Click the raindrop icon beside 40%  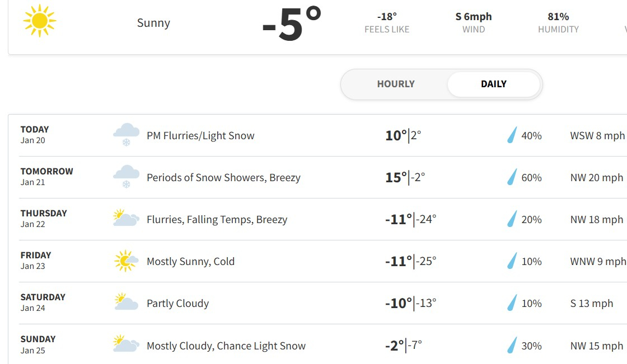[512, 135]
